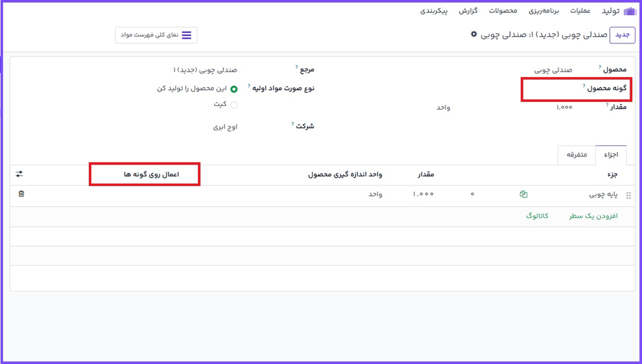Open the پیکربندی menu
The height and width of the screenshot is (364, 642).
coord(434,11)
